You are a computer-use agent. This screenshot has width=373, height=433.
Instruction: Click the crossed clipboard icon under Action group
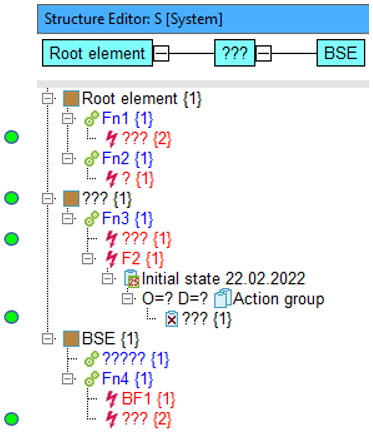pyautogui.click(x=172, y=319)
